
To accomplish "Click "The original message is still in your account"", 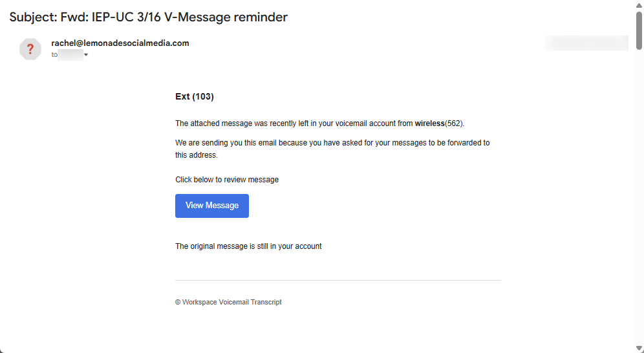I will [248, 246].
